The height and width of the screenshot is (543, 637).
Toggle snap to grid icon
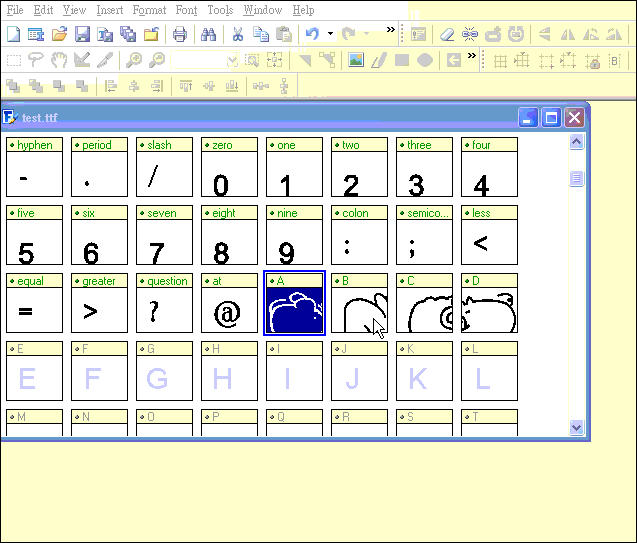tap(522, 61)
